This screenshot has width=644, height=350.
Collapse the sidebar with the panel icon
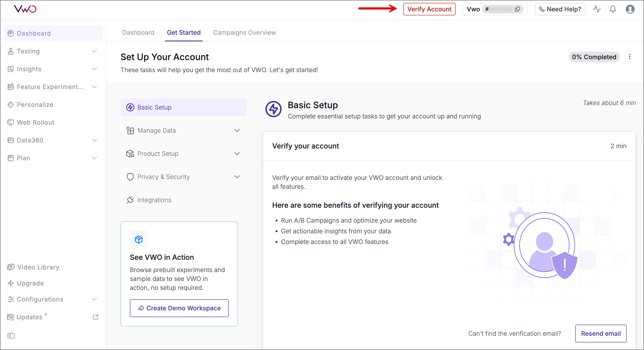pyautogui.click(x=11, y=336)
